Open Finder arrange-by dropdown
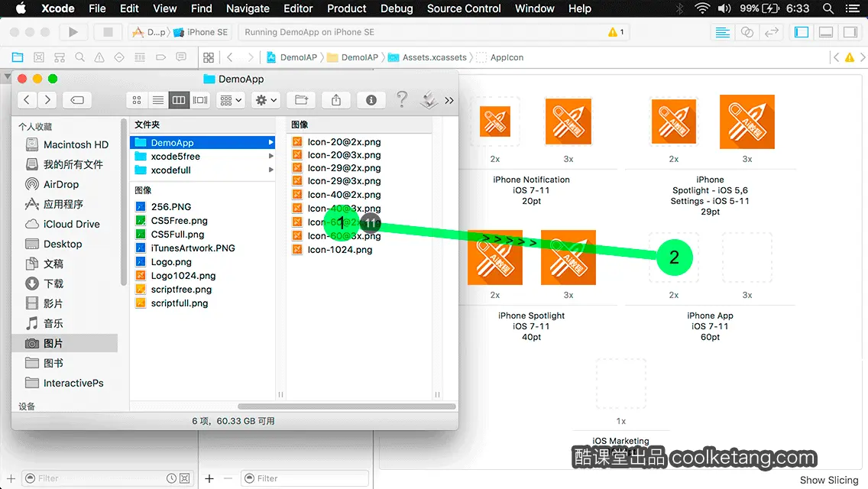The image size is (868, 489). (x=231, y=100)
